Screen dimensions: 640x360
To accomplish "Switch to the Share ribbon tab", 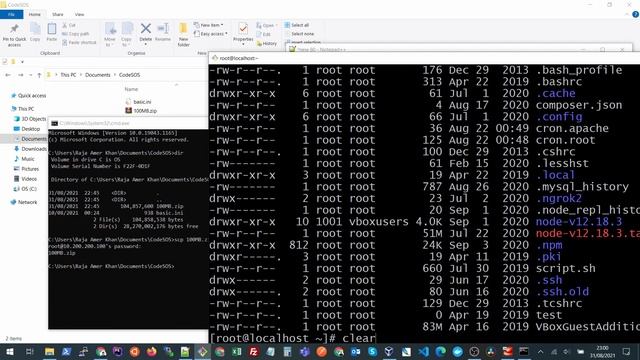I will [x=58, y=14].
